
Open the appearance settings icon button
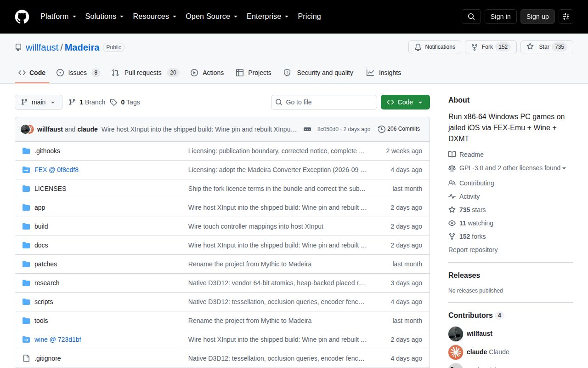pyautogui.click(x=566, y=17)
